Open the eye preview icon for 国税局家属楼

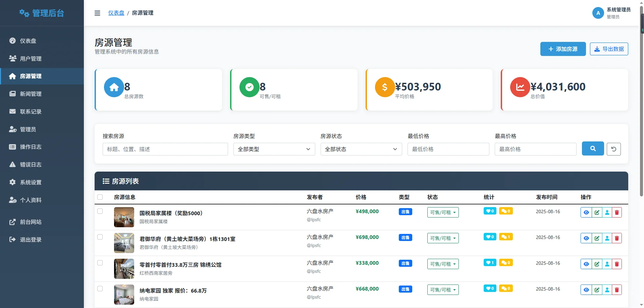(x=586, y=212)
